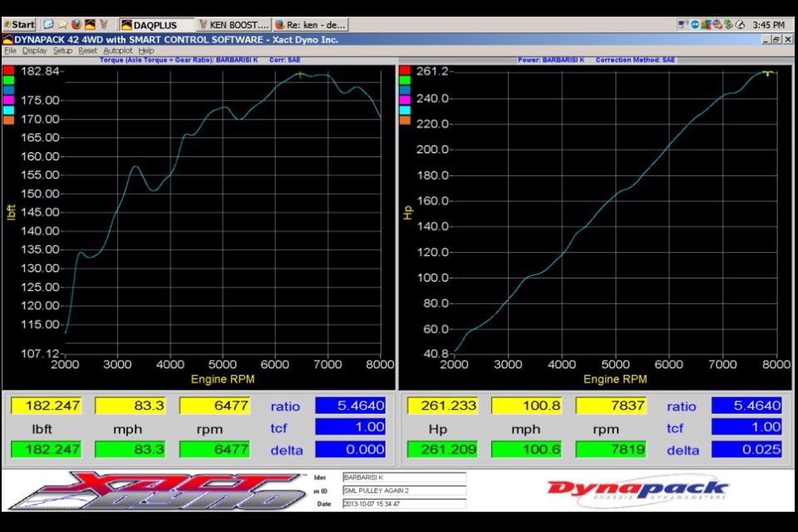
Task: Click the yellow 261.233 Hp value field
Action: click(x=442, y=406)
